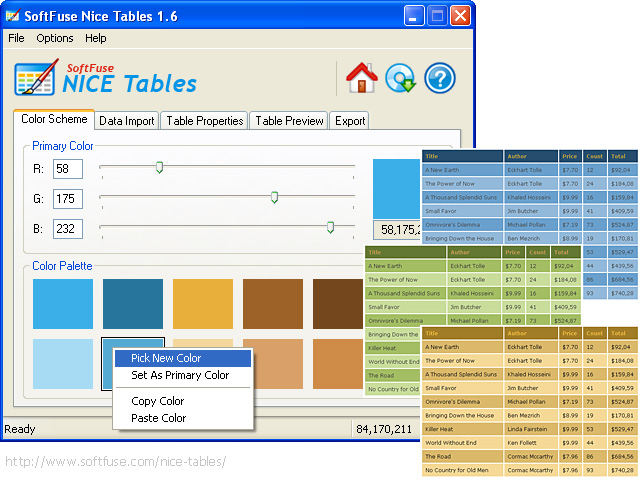The height and width of the screenshot is (480, 640).
Task: Click the download update disc icon
Action: coord(400,78)
